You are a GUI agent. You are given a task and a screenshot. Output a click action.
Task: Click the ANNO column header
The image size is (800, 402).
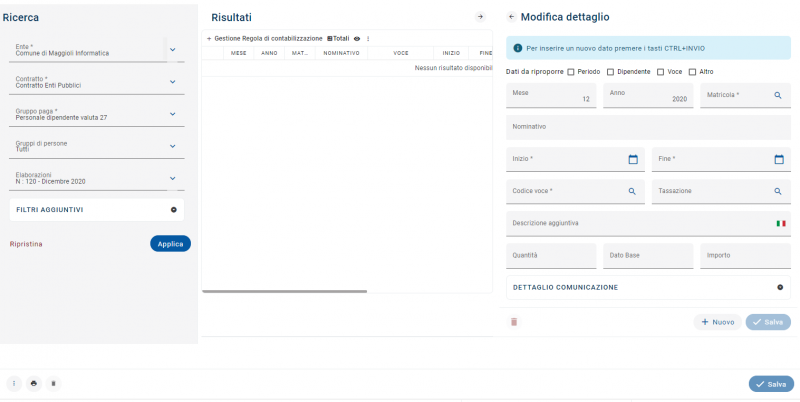tap(269, 53)
